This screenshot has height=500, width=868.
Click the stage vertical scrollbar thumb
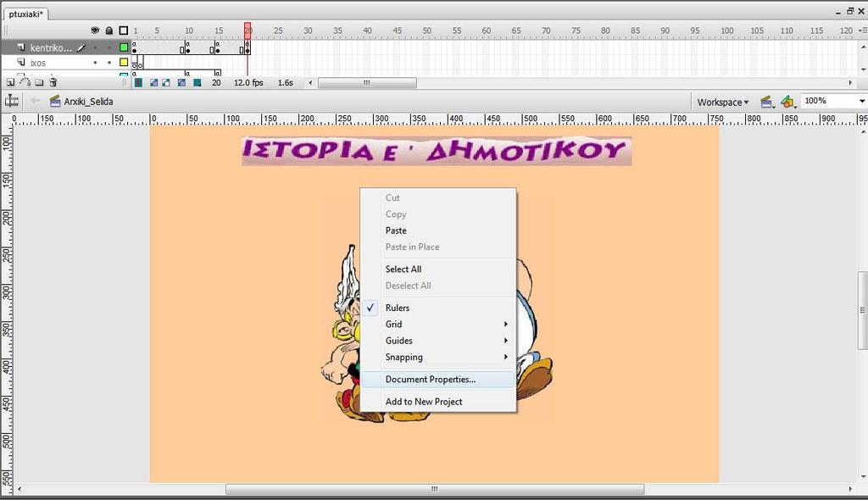(x=862, y=310)
